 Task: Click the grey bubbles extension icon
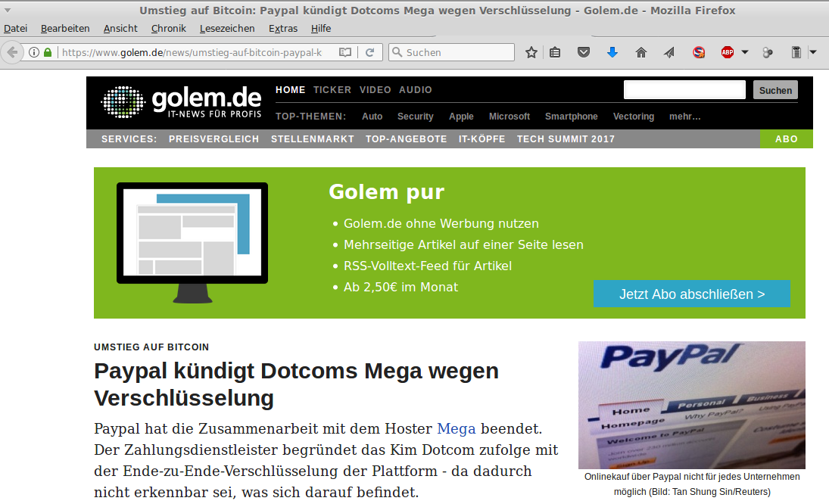pos(768,52)
